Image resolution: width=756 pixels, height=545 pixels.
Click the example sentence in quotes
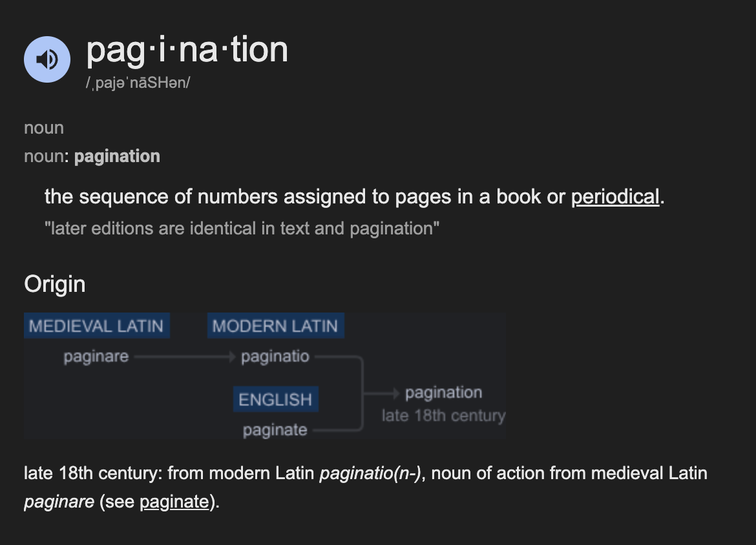tap(242, 228)
